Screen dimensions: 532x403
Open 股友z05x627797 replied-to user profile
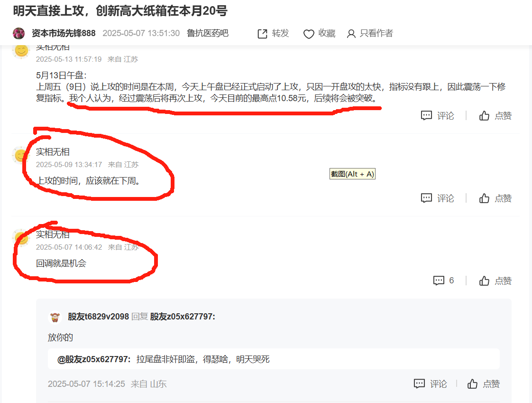(183, 317)
